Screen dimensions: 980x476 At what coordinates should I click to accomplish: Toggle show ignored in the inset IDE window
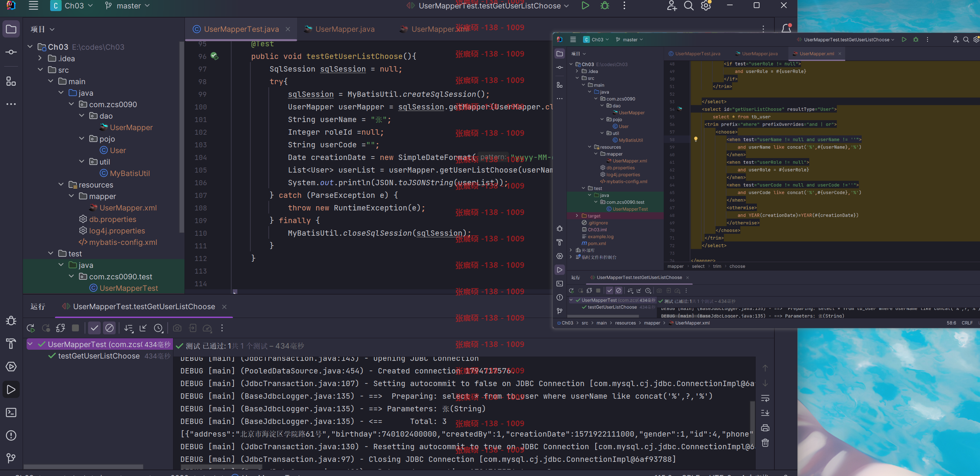619,290
